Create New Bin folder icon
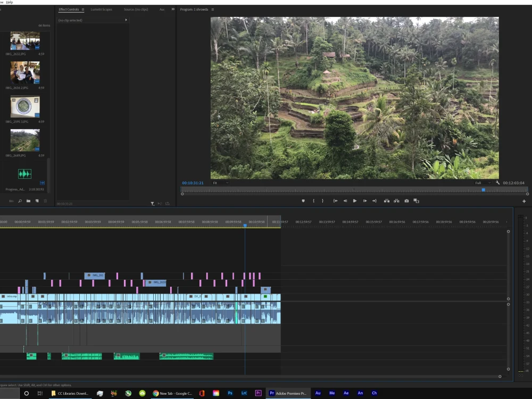The image size is (532, 399). point(29,201)
